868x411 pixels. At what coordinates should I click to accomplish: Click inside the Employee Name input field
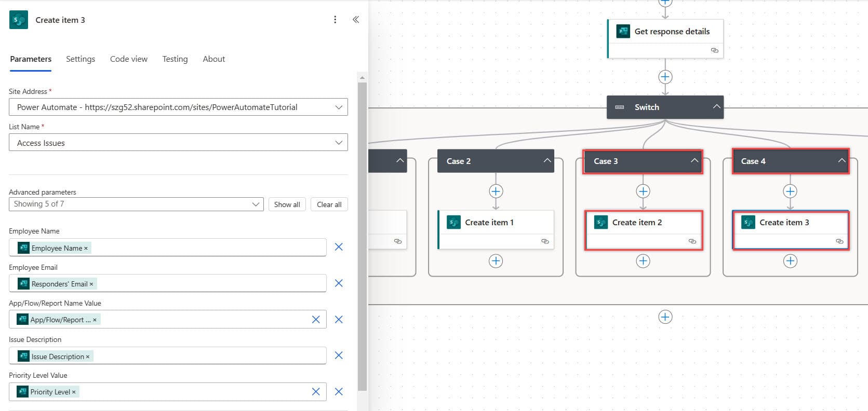167,248
